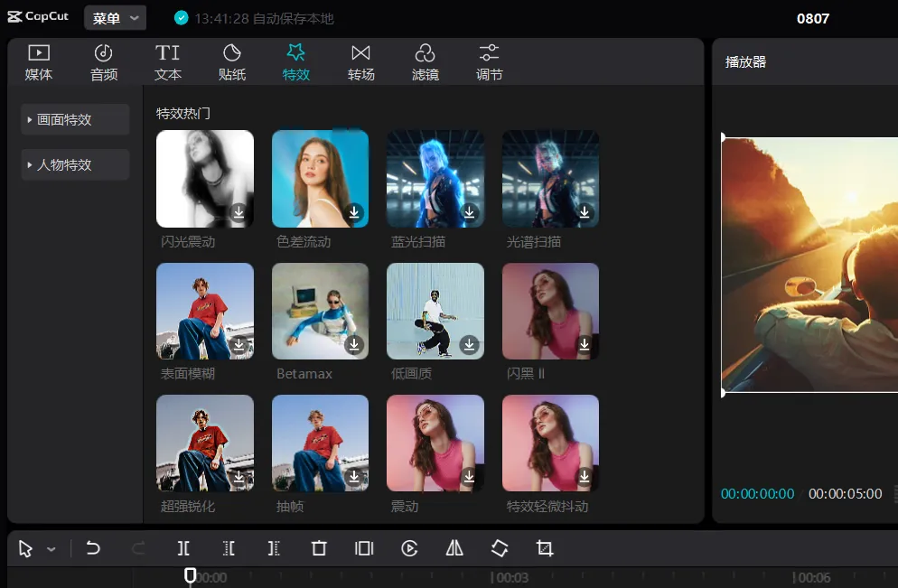Expand the 画面特效 category

click(x=75, y=119)
